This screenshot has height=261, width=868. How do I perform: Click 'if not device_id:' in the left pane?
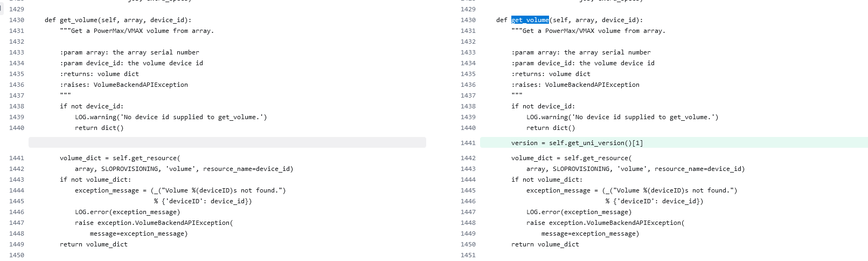92,106
